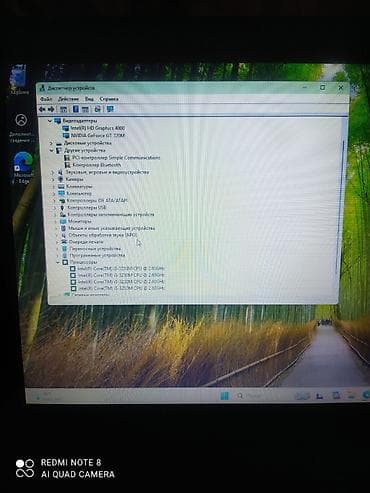
Task: Click the Камеры category icon
Action: point(61,179)
